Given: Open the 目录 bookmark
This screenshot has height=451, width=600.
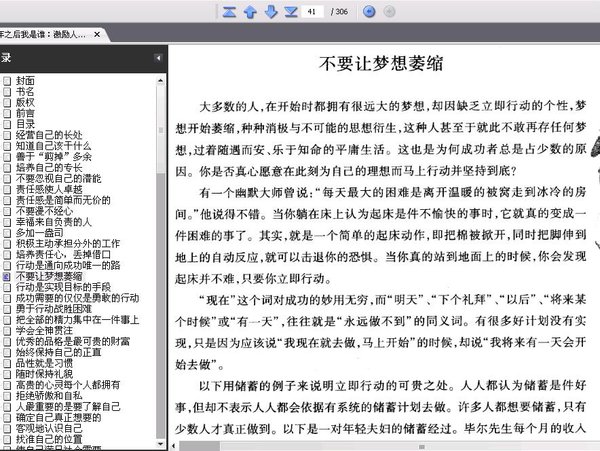Looking at the screenshot, I should [25, 124].
